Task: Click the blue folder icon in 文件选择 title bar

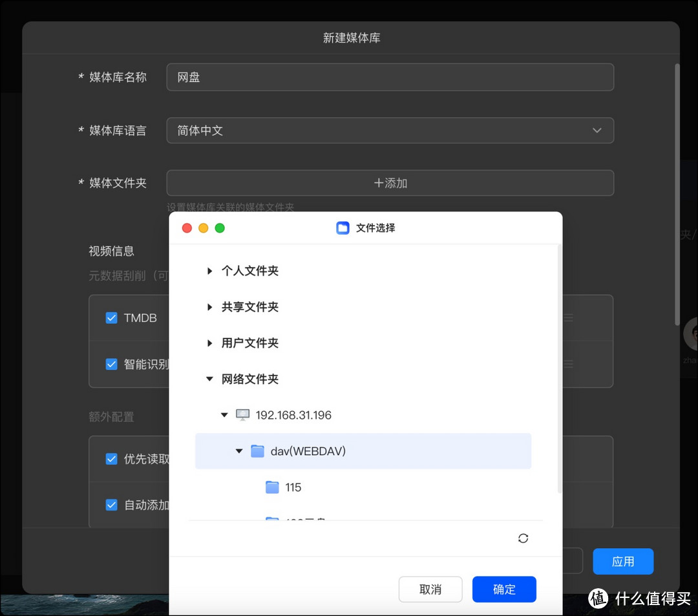Action: [342, 228]
